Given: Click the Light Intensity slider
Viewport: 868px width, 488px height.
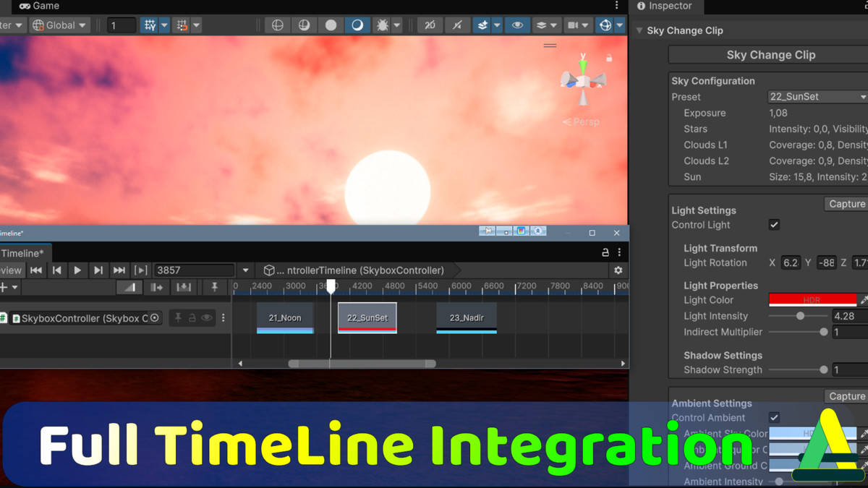Looking at the screenshot, I should [x=798, y=316].
